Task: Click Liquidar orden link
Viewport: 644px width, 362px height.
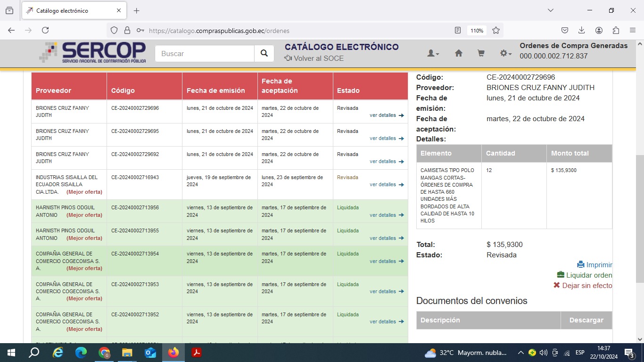Action: point(585,275)
